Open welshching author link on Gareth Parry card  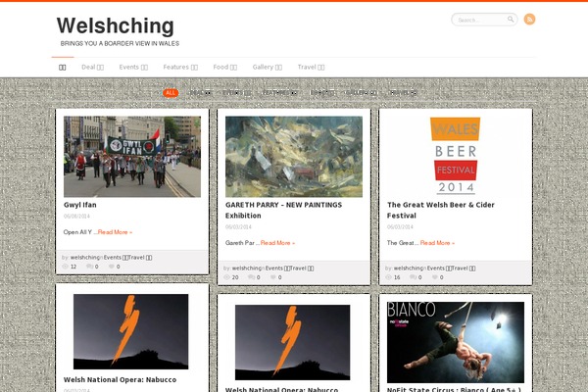247,269
